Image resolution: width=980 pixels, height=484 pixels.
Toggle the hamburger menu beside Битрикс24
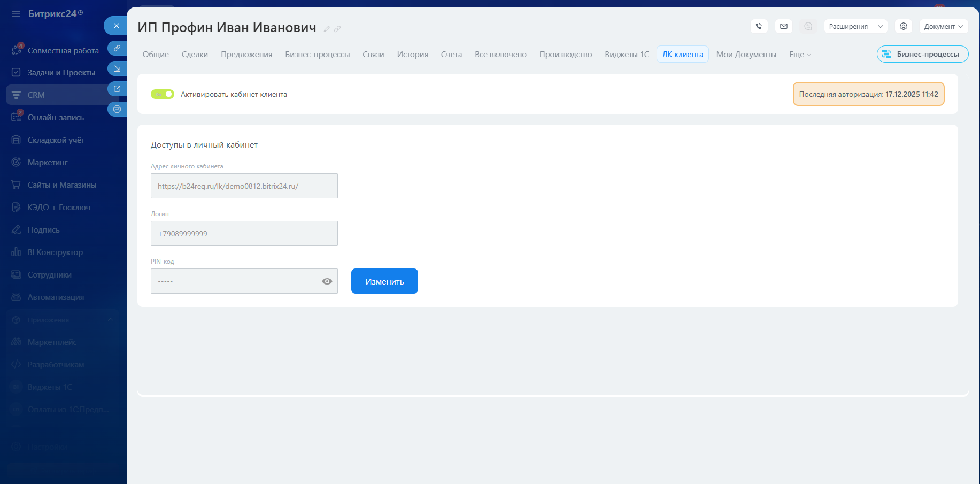pos(16,14)
